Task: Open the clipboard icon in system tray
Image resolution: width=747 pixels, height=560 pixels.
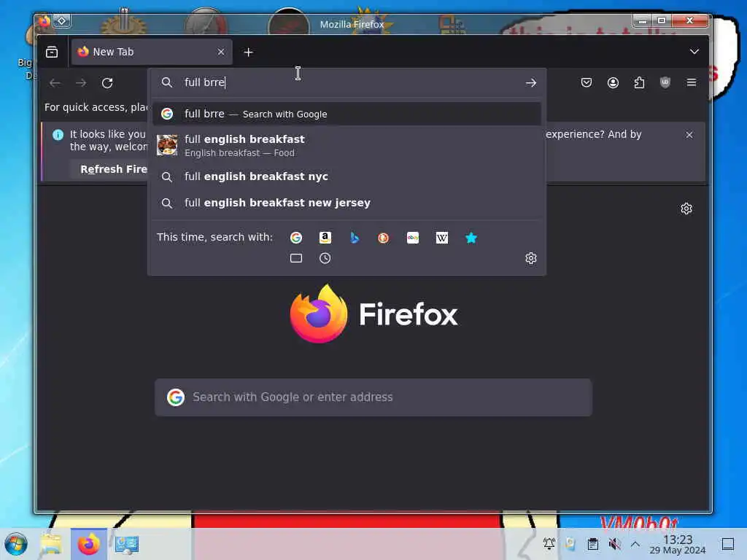Action: pyautogui.click(x=592, y=544)
